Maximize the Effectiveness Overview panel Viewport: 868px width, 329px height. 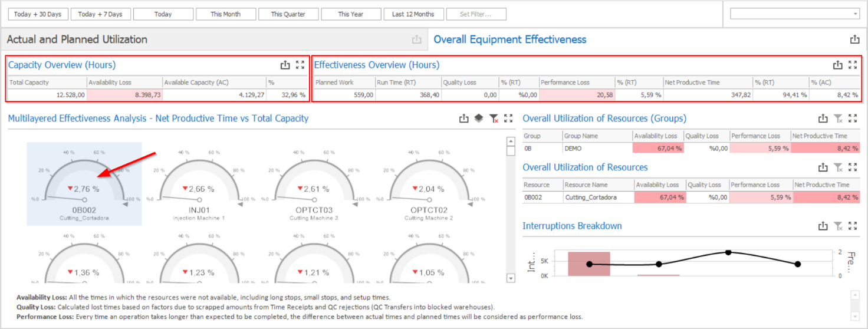853,65
